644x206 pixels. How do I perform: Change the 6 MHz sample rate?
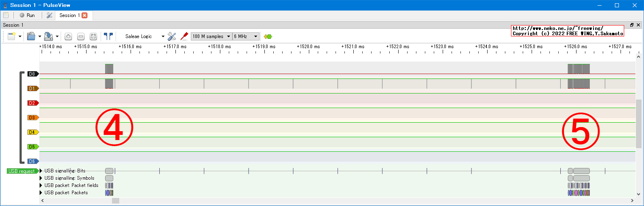[x=245, y=36]
